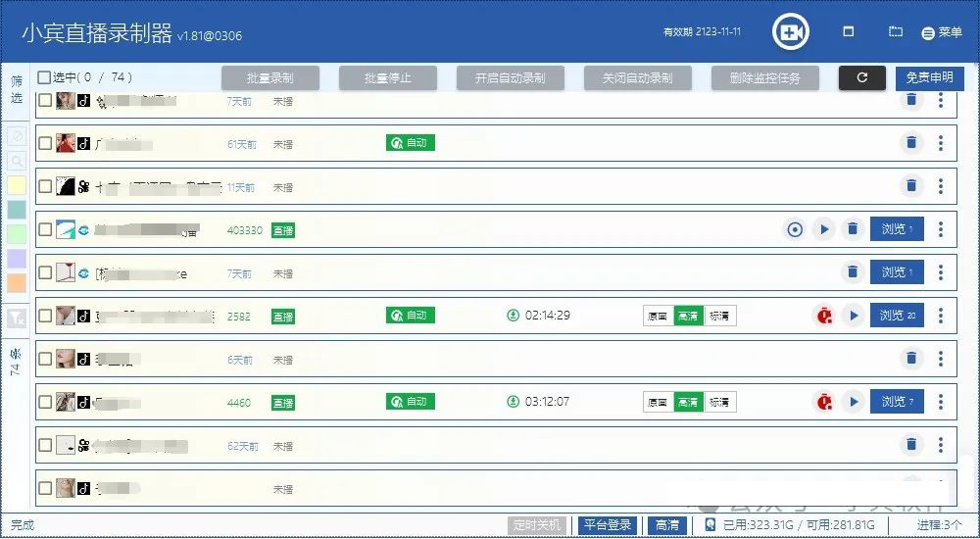980x539 pixels.
Task: Click 定时关机 in the status bar
Action: (x=537, y=525)
